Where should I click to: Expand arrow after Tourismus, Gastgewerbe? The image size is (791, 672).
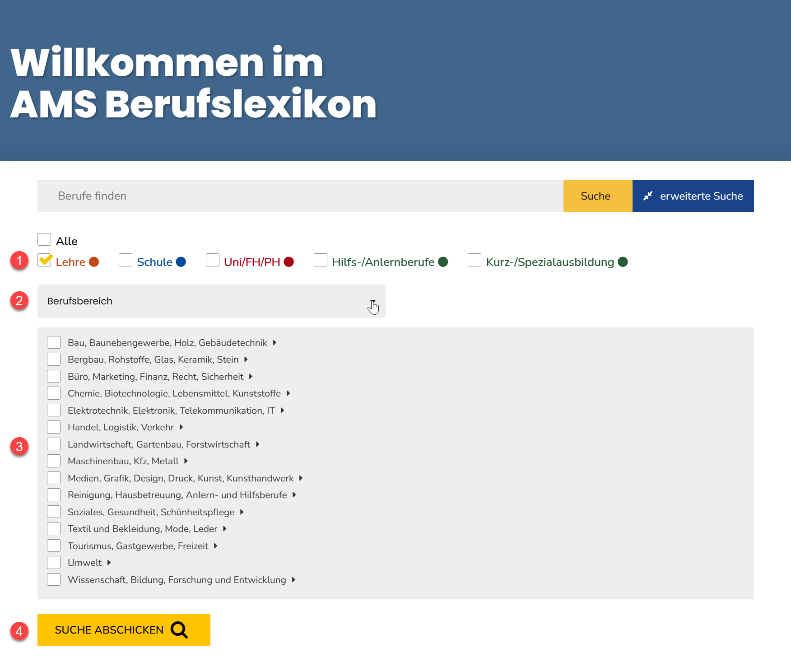[215, 546]
